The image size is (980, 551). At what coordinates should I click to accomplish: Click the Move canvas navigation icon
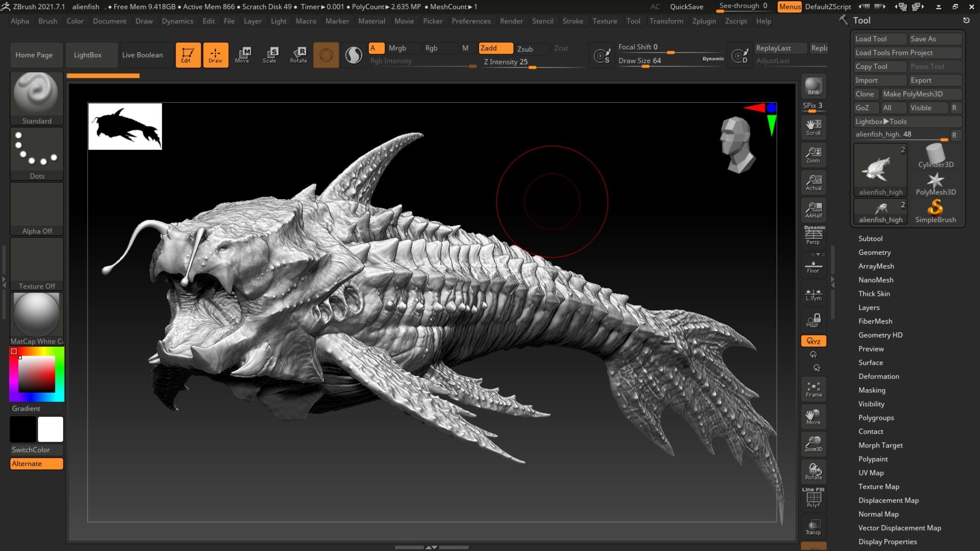click(x=813, y=417)
